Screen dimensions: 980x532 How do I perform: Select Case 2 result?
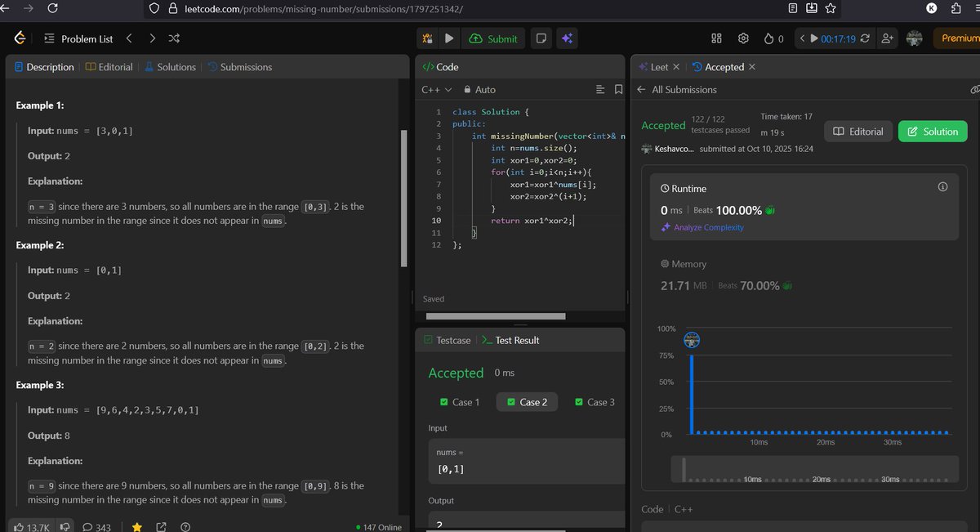pyautogui.click(x=527, y=402)
